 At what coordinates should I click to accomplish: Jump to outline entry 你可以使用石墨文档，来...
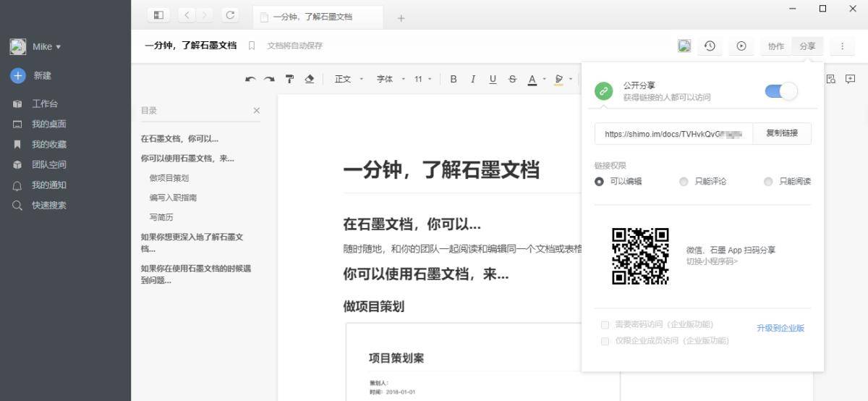187,159
